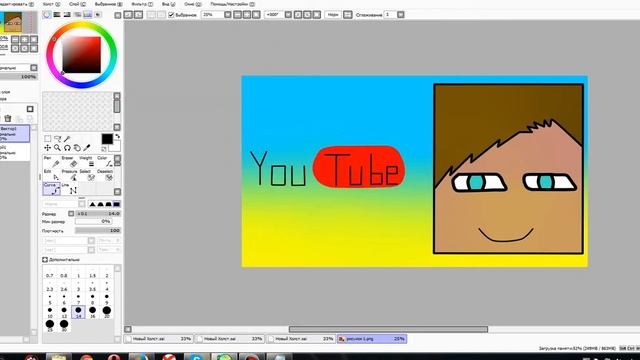Toggle the color mixer panel
Screen dimensions: 640x360
78,15
